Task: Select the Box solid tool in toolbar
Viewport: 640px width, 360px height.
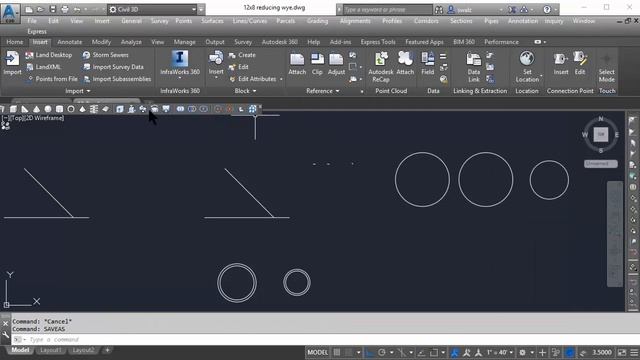Action: (13, 109)
